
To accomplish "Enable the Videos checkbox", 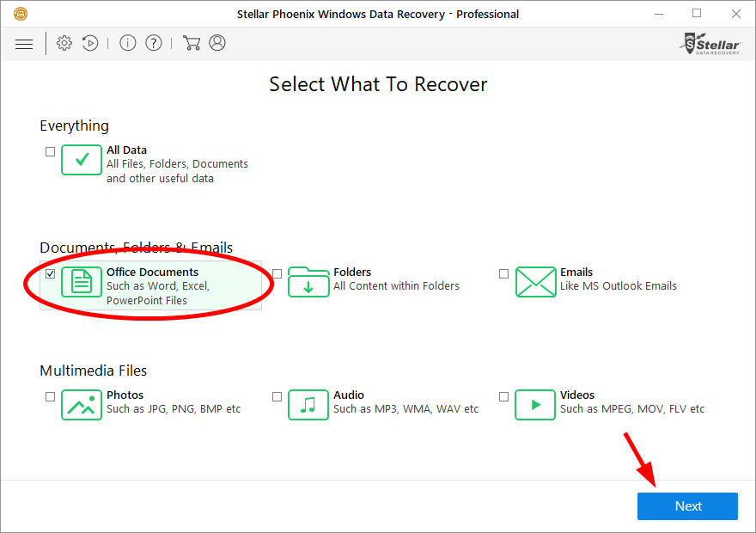I will pyautogui.click(x=503, y=396).
